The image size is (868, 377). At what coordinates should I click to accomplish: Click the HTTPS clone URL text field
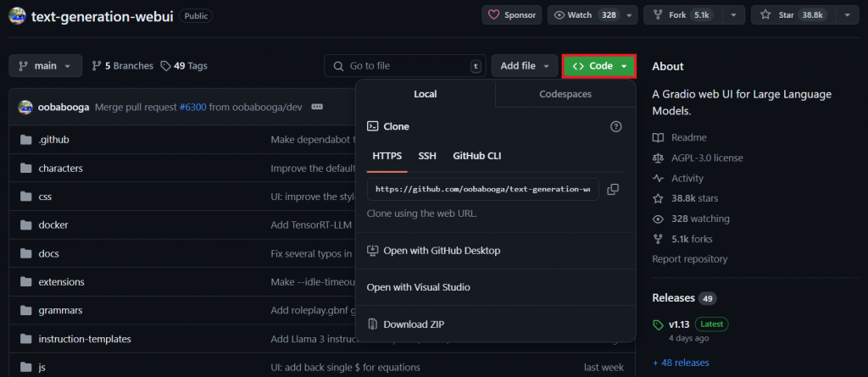click(x=482, y=189)
